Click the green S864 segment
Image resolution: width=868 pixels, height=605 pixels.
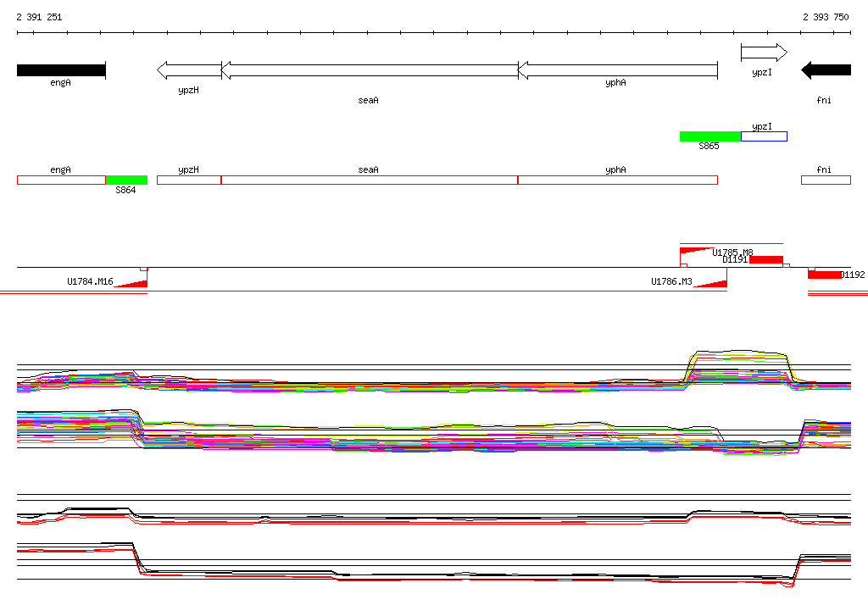[x=126, y=180]
